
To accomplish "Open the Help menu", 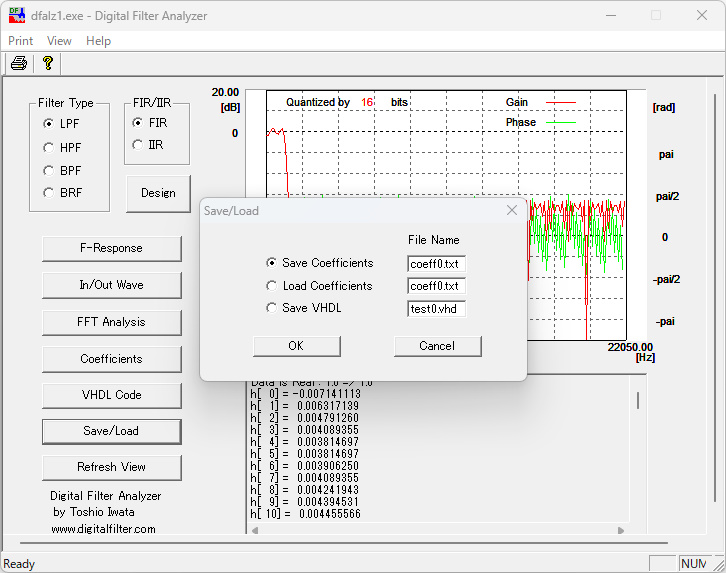I will click(x=98, y=41).
